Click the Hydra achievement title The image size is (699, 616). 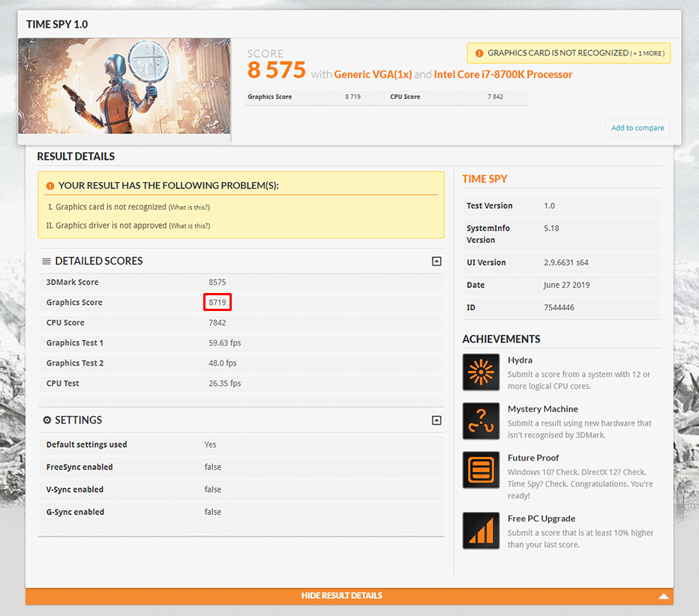coord(520,360)
